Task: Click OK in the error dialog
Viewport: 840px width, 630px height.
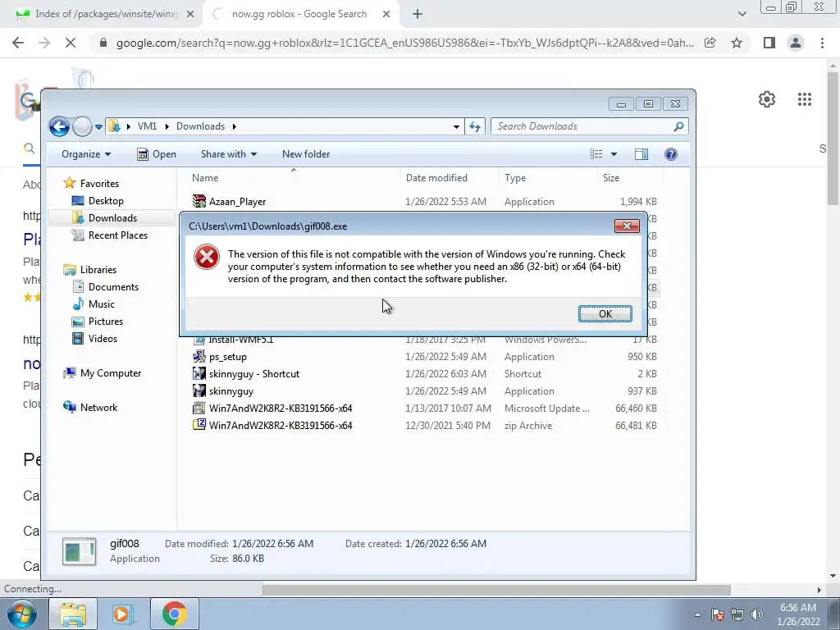Action: [605, 314]
